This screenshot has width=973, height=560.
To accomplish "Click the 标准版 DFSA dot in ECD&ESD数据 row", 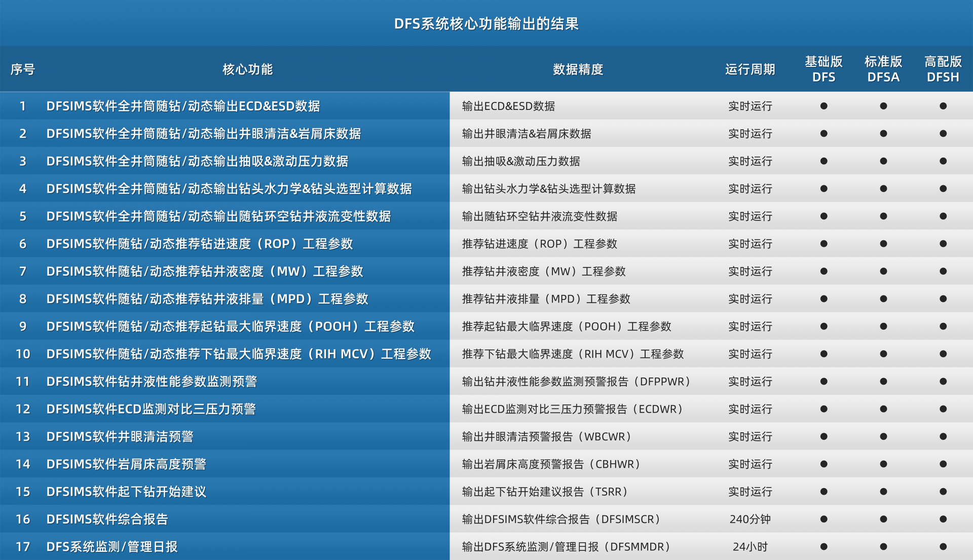I will pos(883,106).
